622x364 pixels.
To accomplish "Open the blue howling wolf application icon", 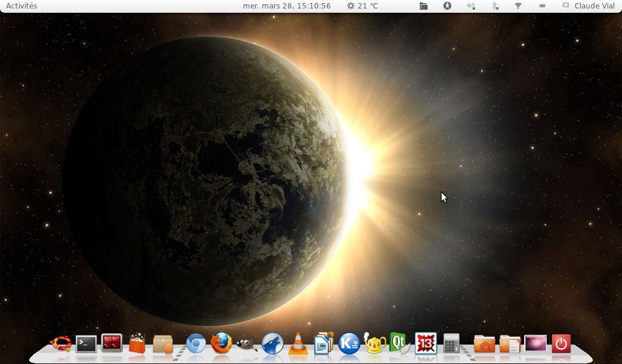I will (273, 343).
